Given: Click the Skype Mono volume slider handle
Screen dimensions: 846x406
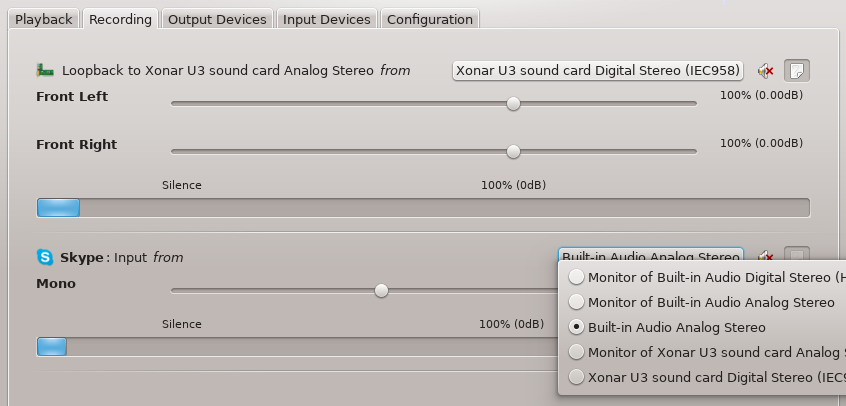Looking at the screenshot, I should tap(381, 291).
